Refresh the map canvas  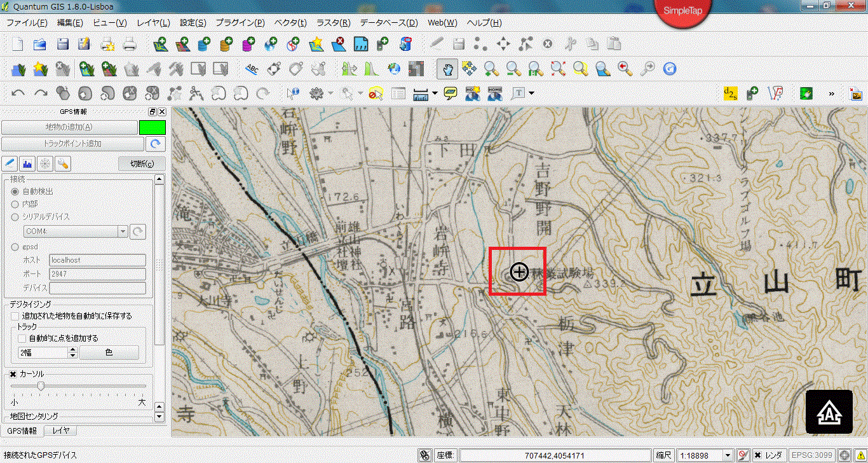668,69
